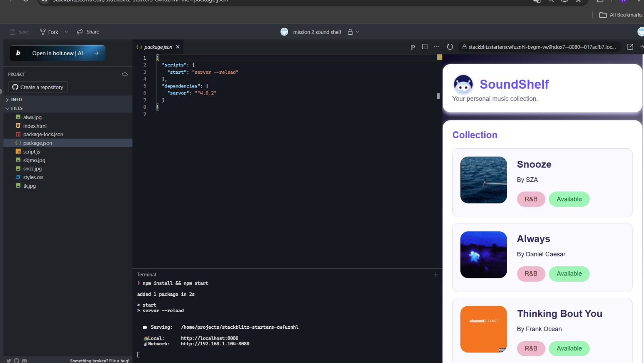Collapse the FILES section
This screenshot has width=644, height=363.
(68, 108)
